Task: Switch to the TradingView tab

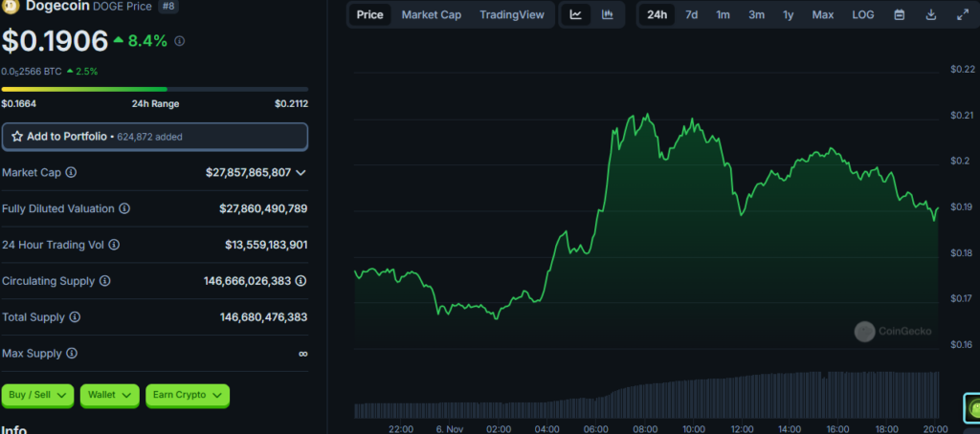Action: (x=512, y=15)
